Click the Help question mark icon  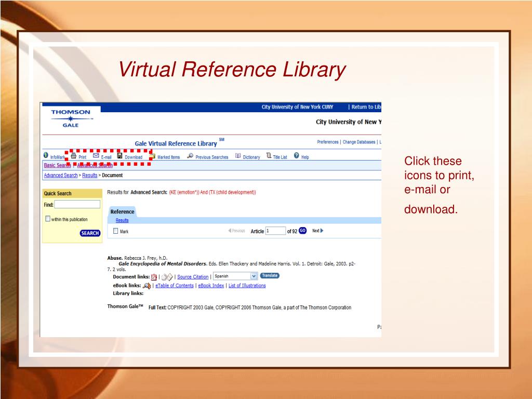click(297, 155)
